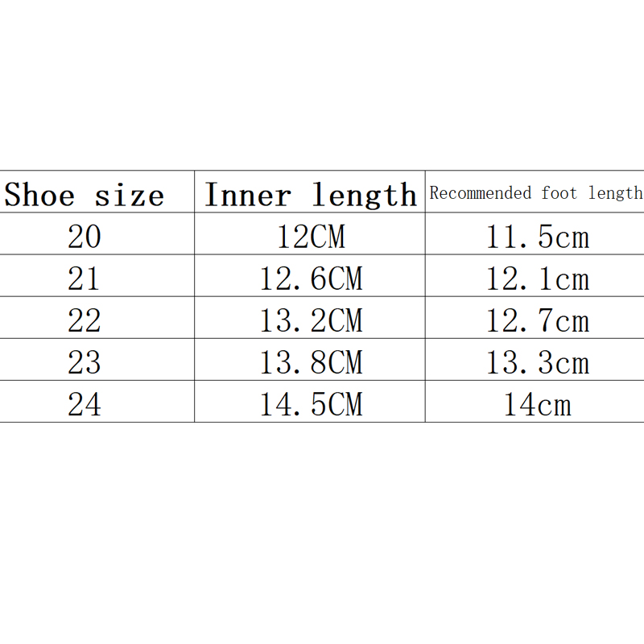The width and height of the screenshot is (644, 644).
Task: Click the 13.8CM inner length cell
Action: click(x=311, y=362)
